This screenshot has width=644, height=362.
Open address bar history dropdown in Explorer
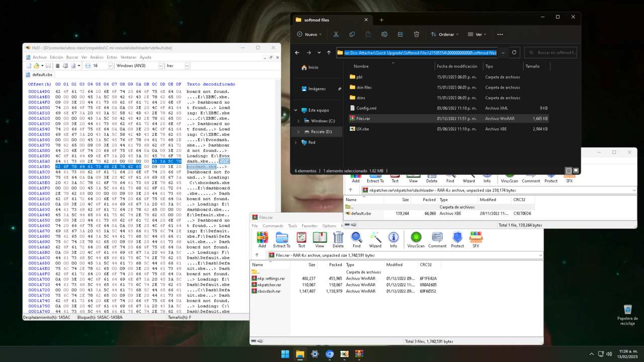pyautogui.click(x=503, y=52)
